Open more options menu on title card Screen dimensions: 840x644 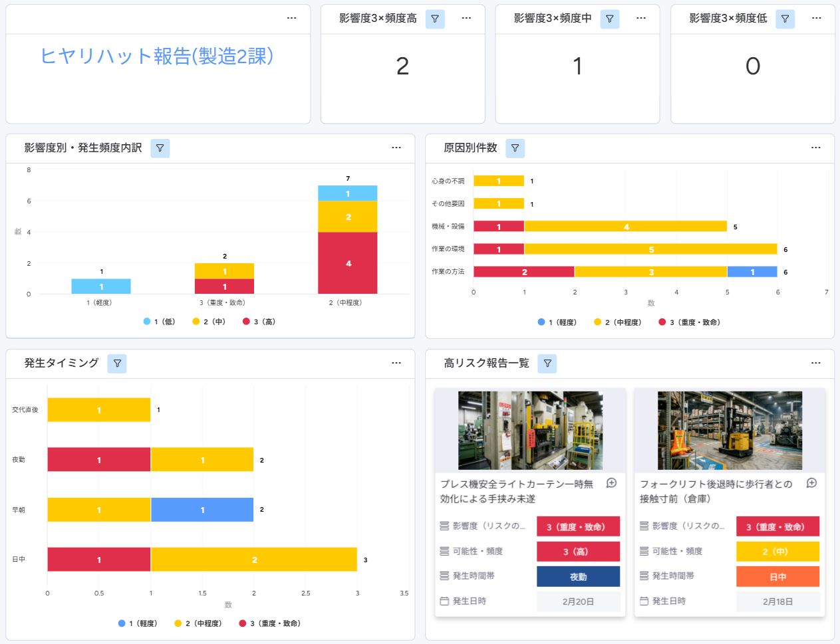(x=291, y=18)
